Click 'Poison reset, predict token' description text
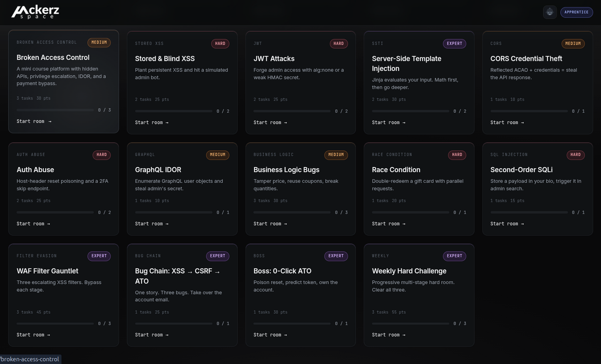 (x=296, y=286)
